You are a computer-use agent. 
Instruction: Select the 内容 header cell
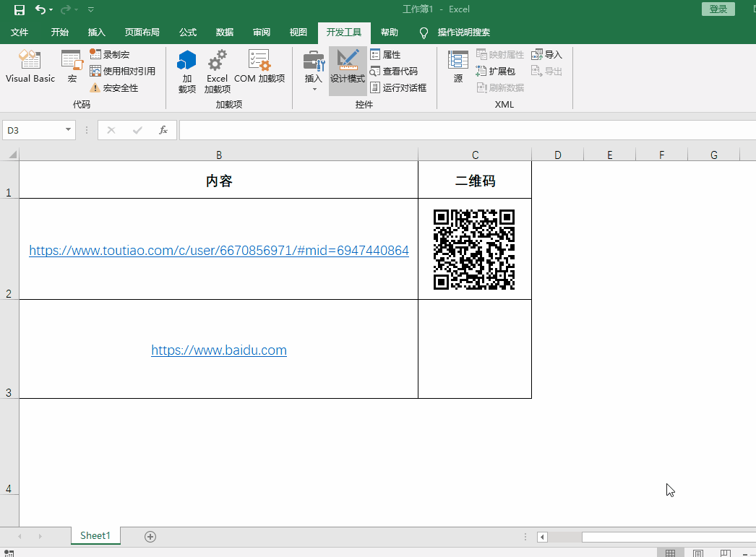coord(219,180)
